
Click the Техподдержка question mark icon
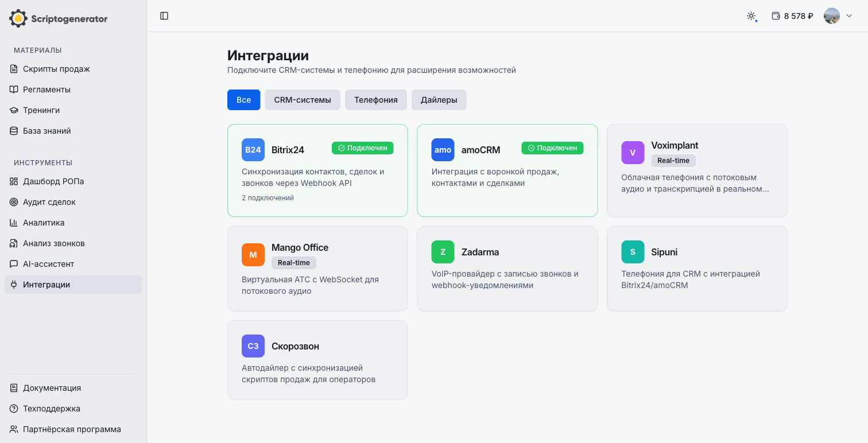(x=14, y=409)
